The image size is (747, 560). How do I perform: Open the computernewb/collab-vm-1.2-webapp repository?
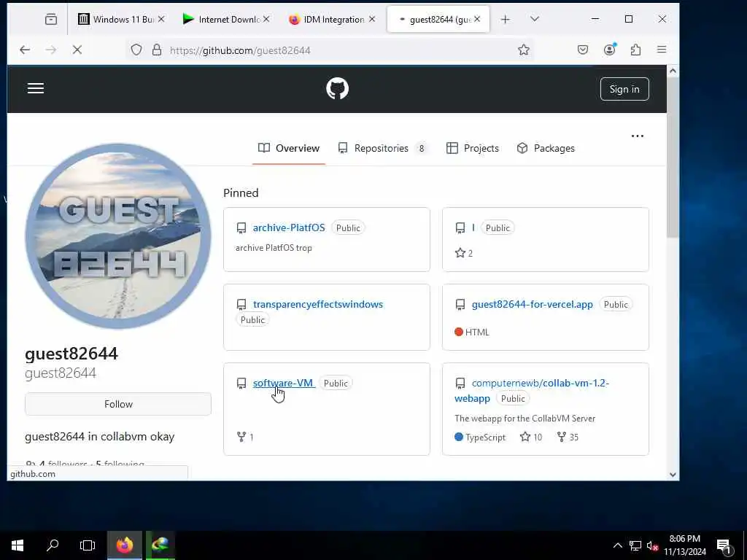(531, 391)
